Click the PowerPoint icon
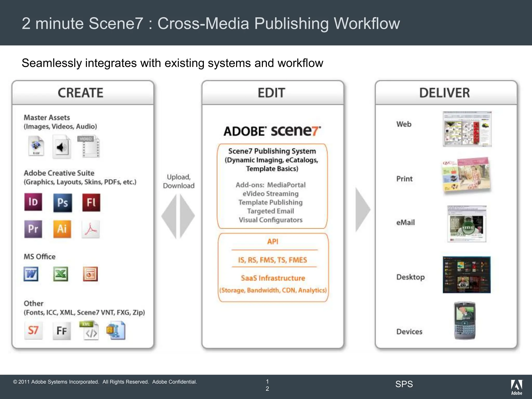The height and width of the screenshot is (399, 532). click(x=90, y=274)
